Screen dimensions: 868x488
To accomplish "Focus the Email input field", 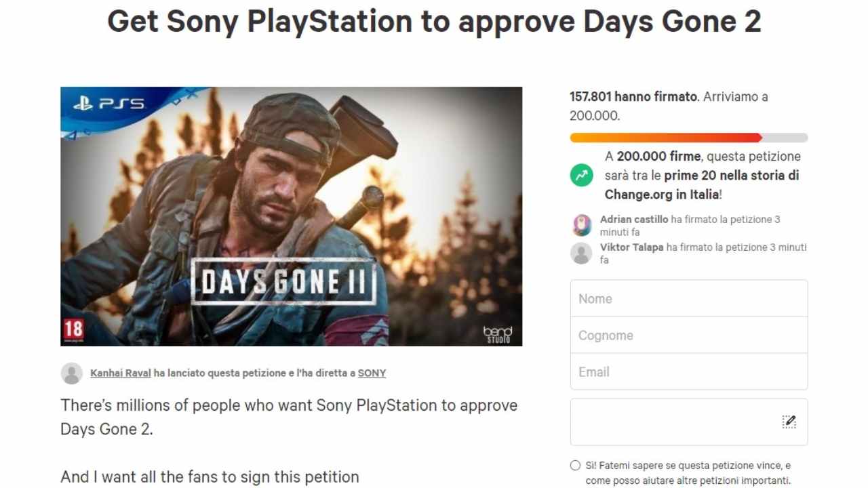I will 688,372.
